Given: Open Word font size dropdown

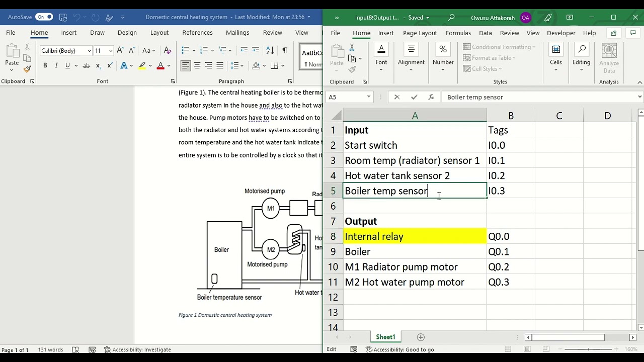Looking at the screenshot, I should coord(111,51).
